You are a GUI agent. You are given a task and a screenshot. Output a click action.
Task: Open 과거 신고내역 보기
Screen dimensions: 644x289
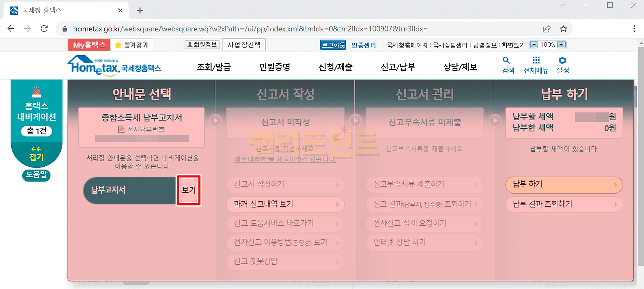point(285,204)
